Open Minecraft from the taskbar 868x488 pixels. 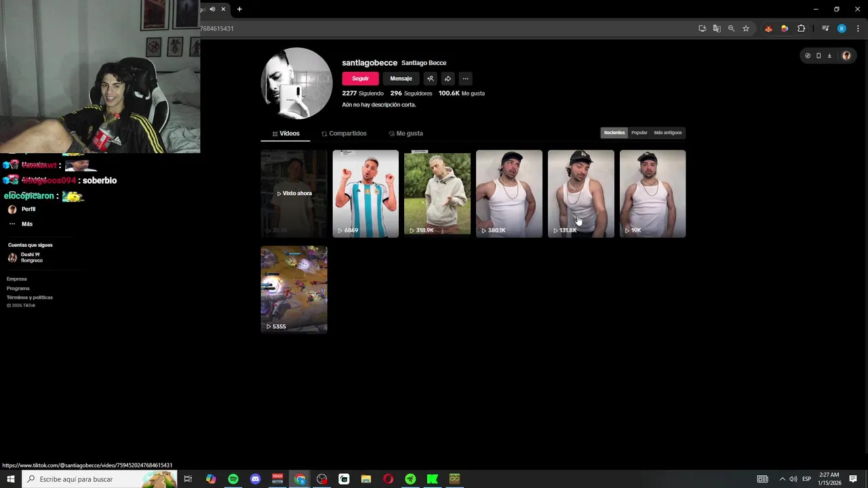454,479
